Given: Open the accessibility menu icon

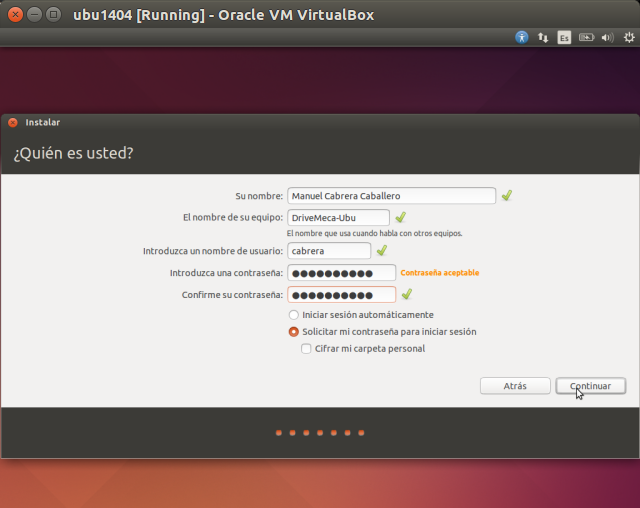Looking at the screenshot, I should click(522, 38).
